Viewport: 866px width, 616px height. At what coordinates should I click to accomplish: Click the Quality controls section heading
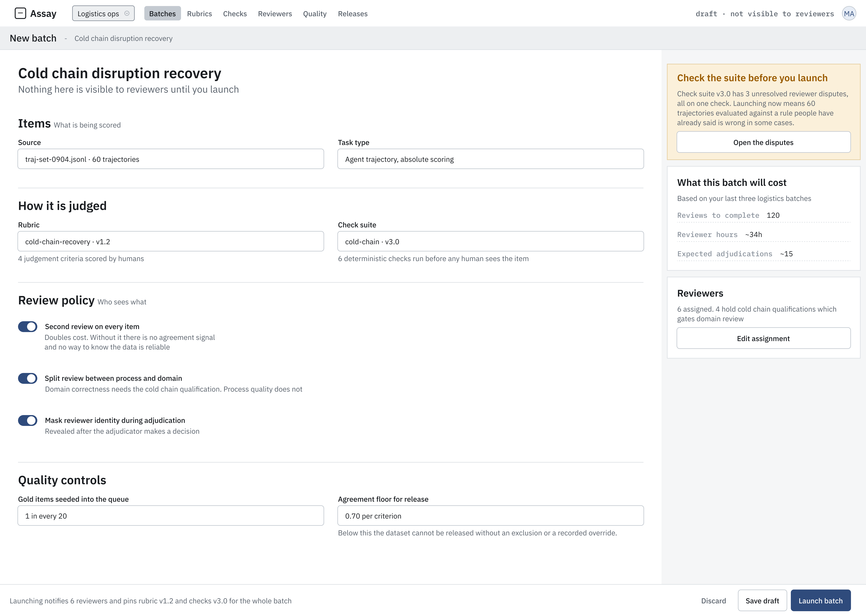[x=62, y=480]
